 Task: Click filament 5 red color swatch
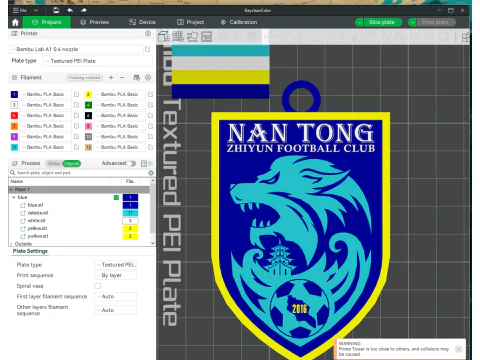(14, 116)
